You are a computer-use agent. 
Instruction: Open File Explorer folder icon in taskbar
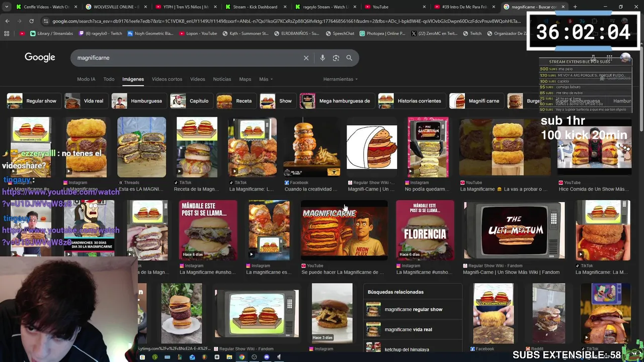tap(229, 357)
